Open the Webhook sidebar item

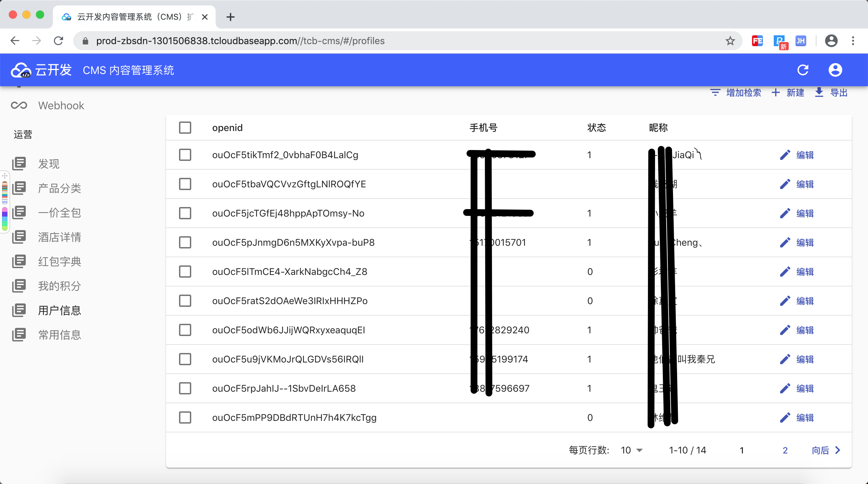61,106
